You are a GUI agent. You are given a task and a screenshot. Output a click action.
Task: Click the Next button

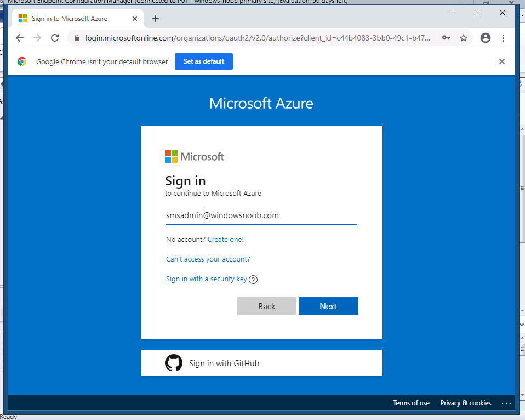pyautogui.click(x=328, y=306)
